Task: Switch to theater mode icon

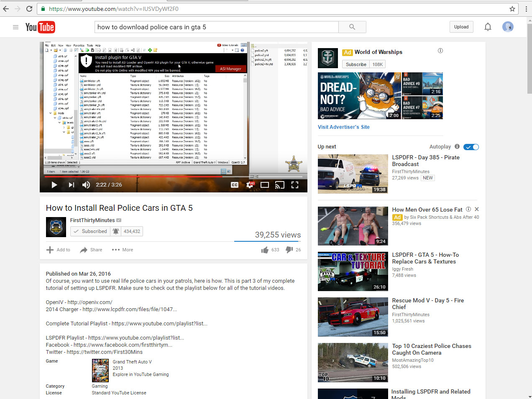Action: pos(265,185)
